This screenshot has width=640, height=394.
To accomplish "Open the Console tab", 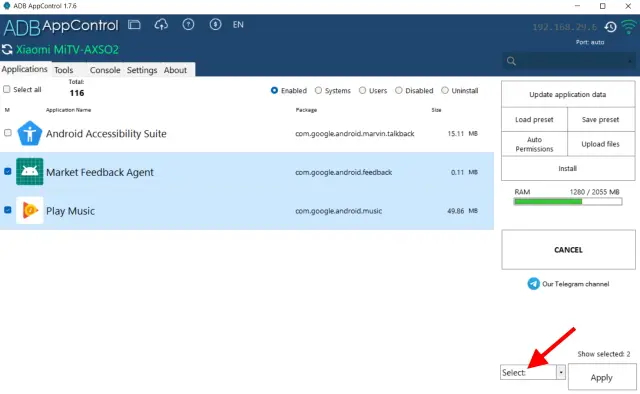I will click(105, 70).
